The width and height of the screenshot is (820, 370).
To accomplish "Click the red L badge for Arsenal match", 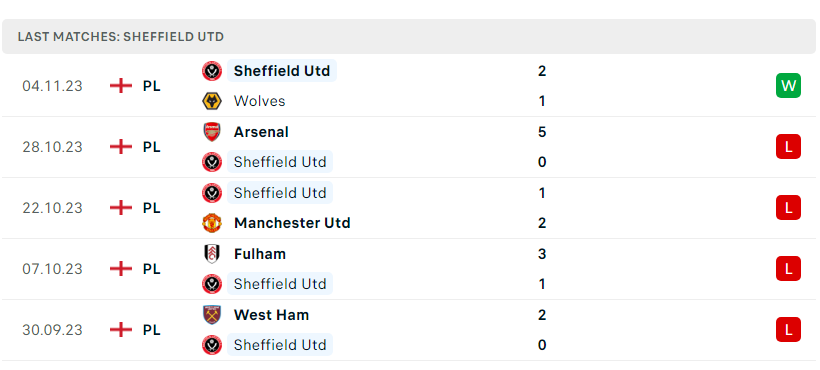I will (788, 147).
